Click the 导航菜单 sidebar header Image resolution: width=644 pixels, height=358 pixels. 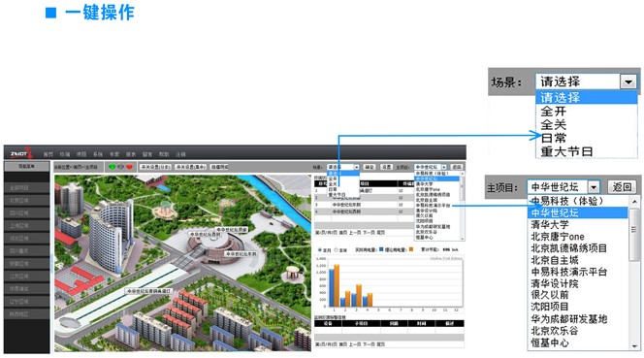point(27,167)
